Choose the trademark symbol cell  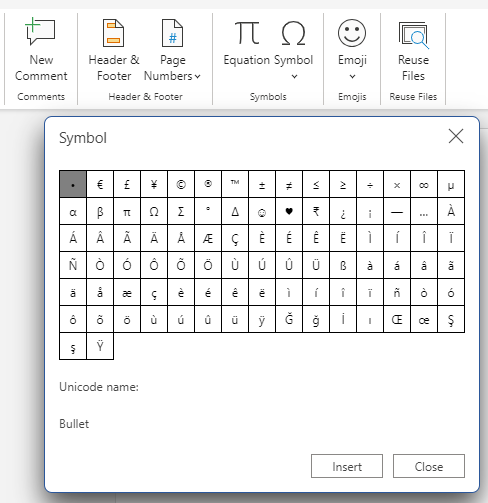coord(235,184)
